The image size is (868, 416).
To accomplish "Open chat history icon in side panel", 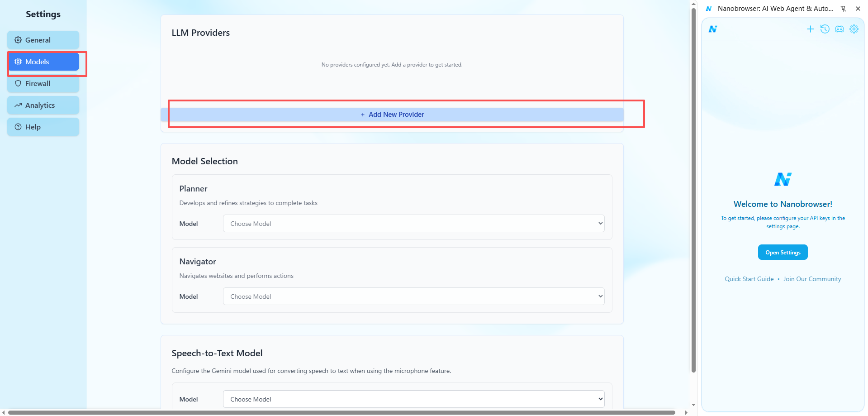I will click(825, 29).
